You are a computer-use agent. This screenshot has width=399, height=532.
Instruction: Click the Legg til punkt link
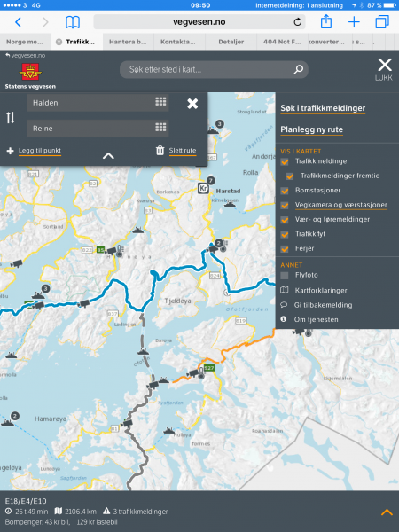(40, 151)
